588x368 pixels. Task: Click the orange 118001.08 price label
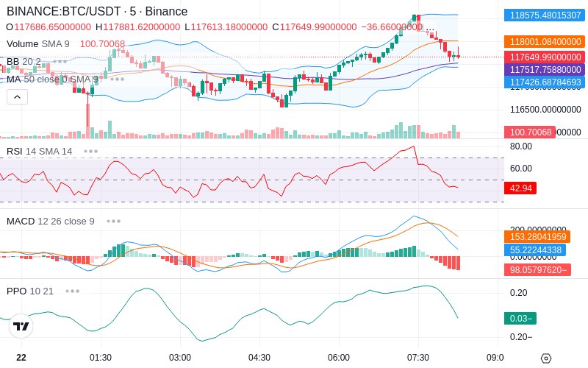[545, 41]
